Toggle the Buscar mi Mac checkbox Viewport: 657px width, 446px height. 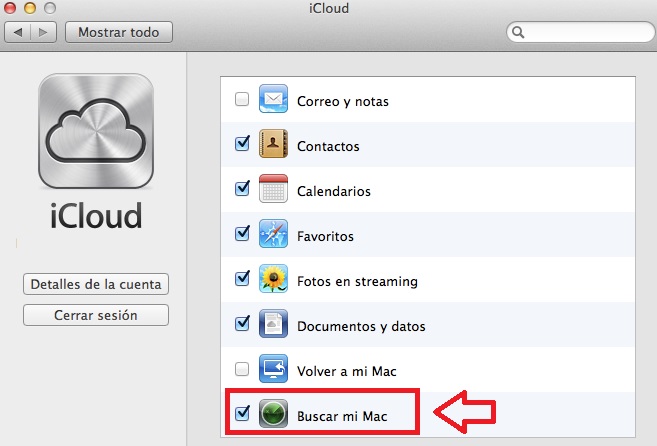click(x=242, y=413)
